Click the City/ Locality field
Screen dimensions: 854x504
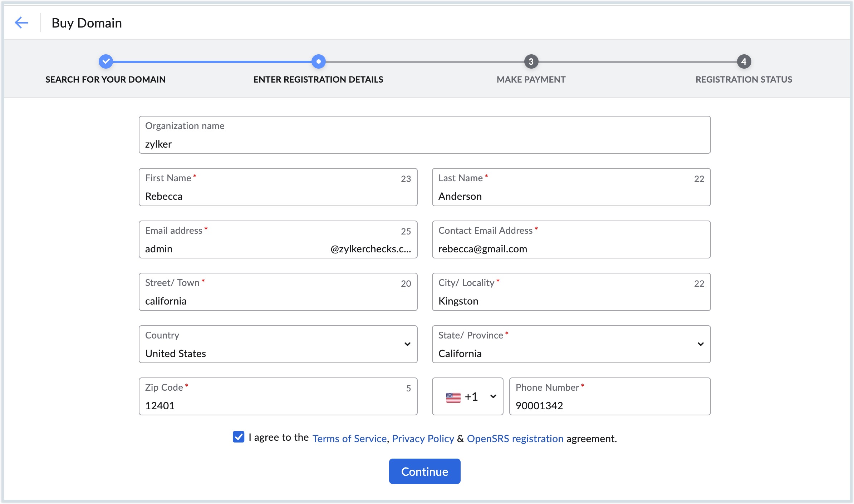(571, 292)
